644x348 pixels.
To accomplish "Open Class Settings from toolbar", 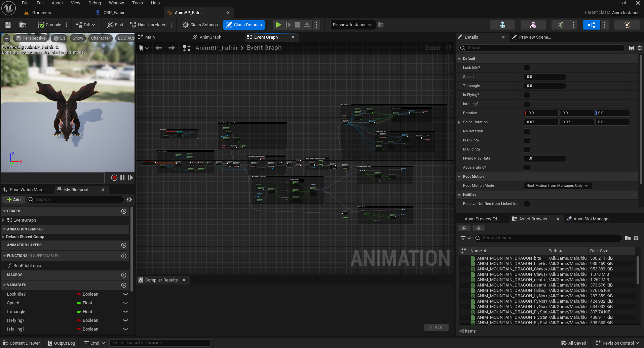I will click(x=200, y=25).
